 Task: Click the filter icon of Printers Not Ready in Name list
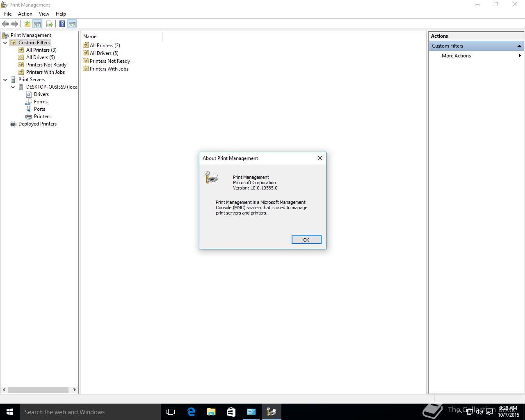[x=86, y=61]
